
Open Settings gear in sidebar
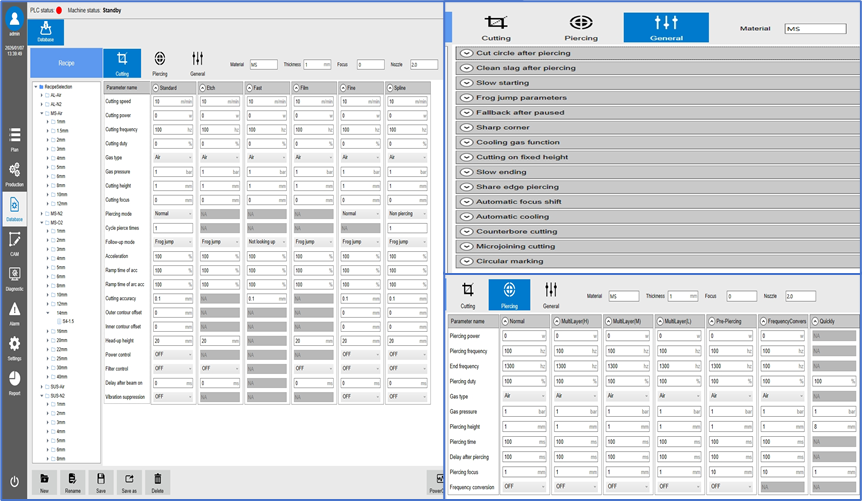coord(14,348)
